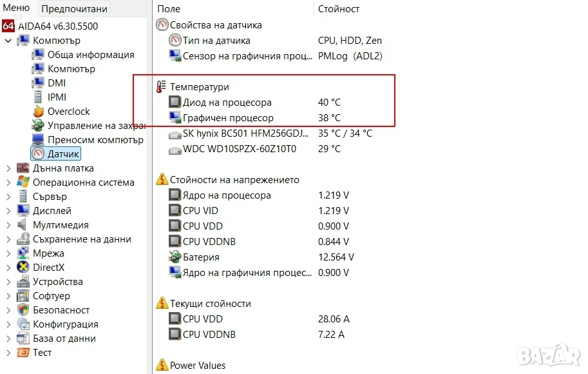Open Управление на захранването icon
The height and width of the screenshot is (374, 588).
coord(38,125)
